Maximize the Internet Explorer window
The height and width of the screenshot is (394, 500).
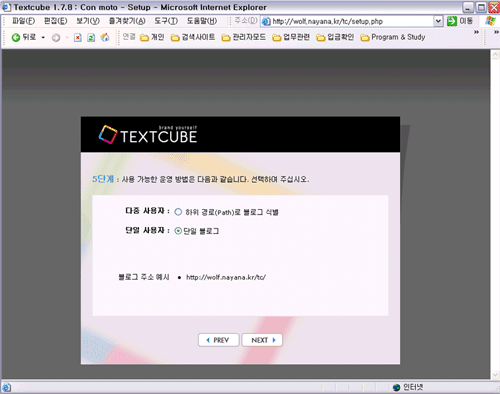click(x=481, y=7)
